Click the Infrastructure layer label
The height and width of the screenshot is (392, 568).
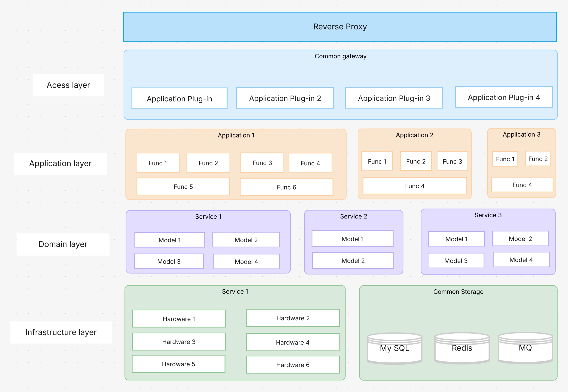click(61, 332)
